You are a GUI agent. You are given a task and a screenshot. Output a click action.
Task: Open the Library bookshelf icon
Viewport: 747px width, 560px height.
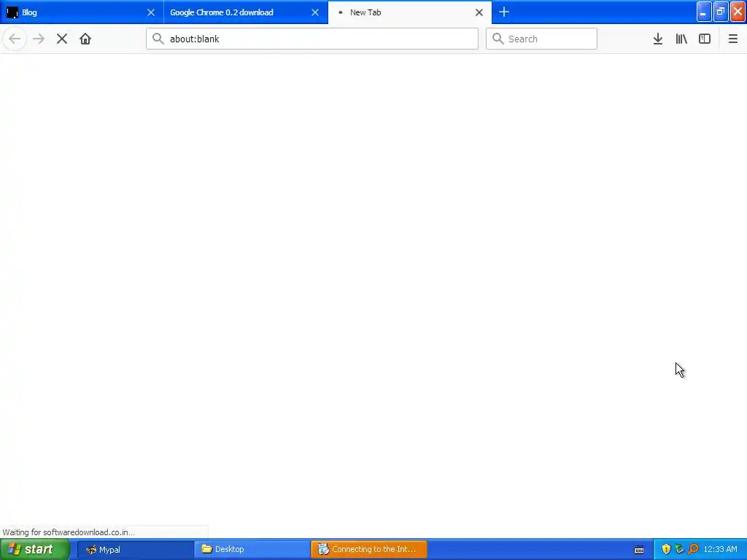681,39
